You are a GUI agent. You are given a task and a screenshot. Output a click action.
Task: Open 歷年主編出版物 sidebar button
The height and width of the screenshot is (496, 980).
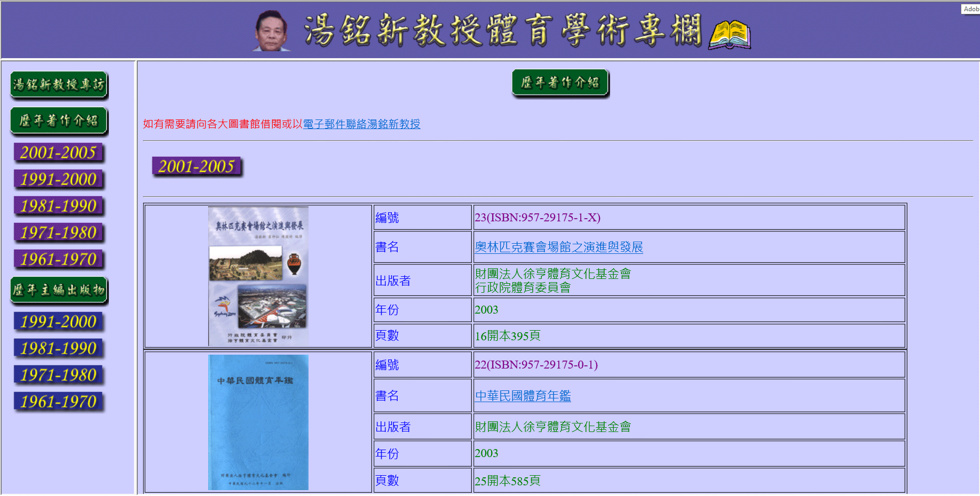pyautogui.click(x=59, y=290)
